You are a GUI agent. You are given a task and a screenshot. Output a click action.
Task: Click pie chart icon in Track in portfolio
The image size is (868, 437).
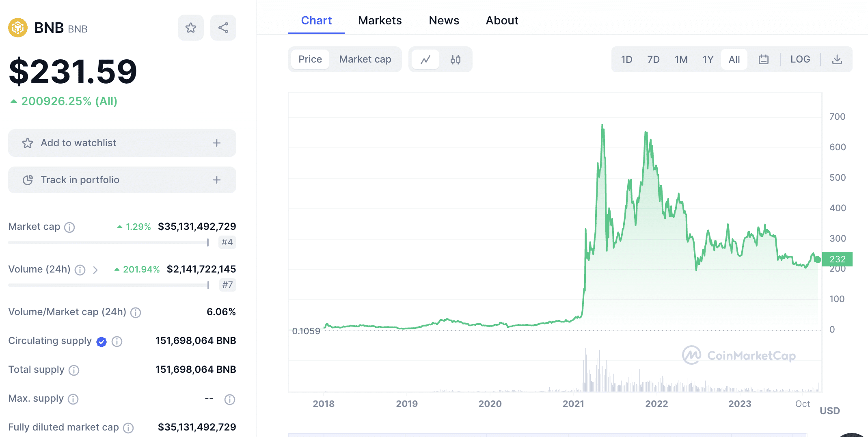point(28,180)
